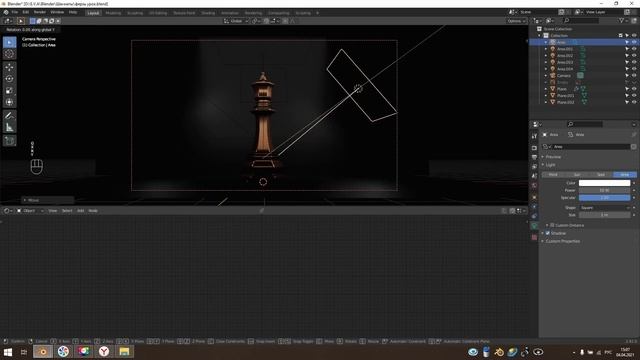Viewport: 640px width, 360px height.
Task: Activate the Move tool
Action: [x=9, y=67]
